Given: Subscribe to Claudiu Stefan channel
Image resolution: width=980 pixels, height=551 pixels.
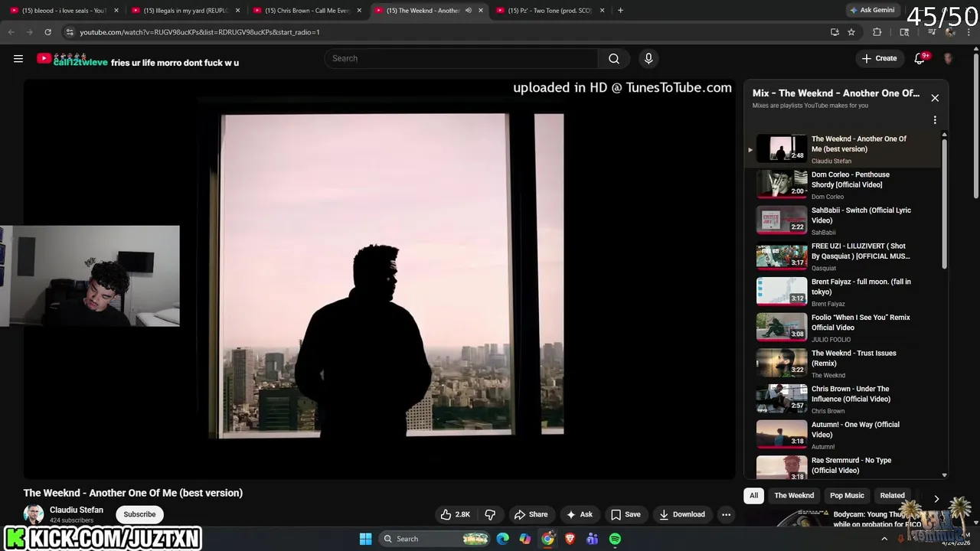Looking at the screenshot, I should [139, 514].
